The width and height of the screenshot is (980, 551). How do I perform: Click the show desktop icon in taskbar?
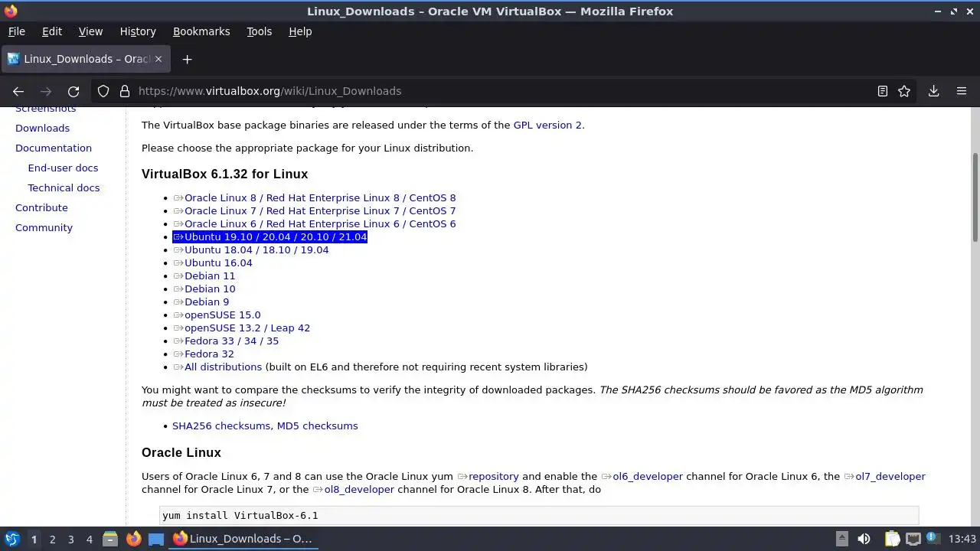pyautogui.click(x=156, y=539)
